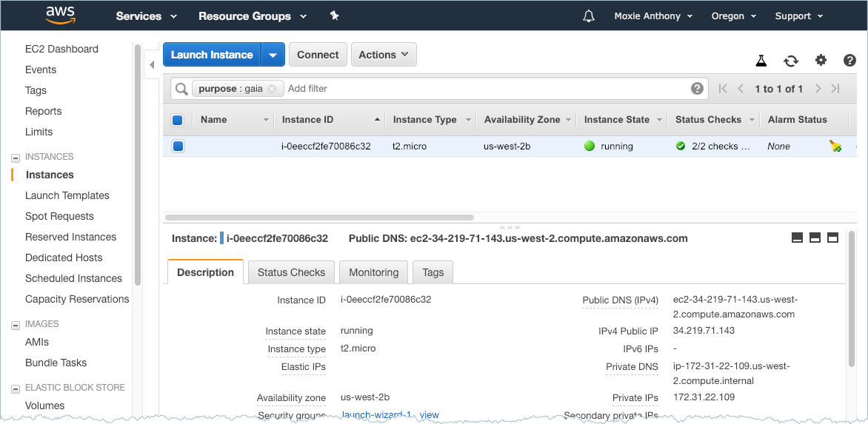Collapse the IMAGES sidebar section
Image resolution: width=868 pixels, height=424 pixels.
click(16, 325)
